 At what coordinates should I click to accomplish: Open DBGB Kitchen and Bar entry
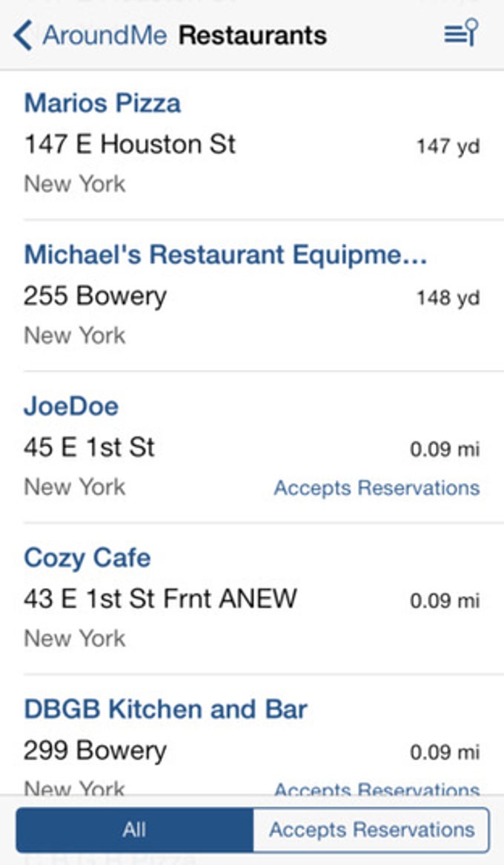(252, 735)
